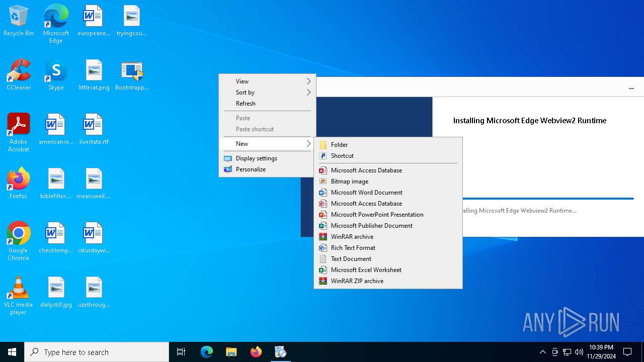The height and width of the screenshot is (362, 644).
Task: Create a new Bitmap image
Action: pyautogui.click(x=388, y=182)
